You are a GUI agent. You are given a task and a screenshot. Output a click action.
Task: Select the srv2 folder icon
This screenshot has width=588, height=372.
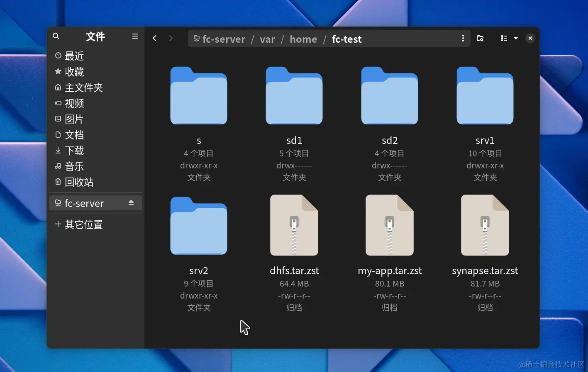[199, 226]
